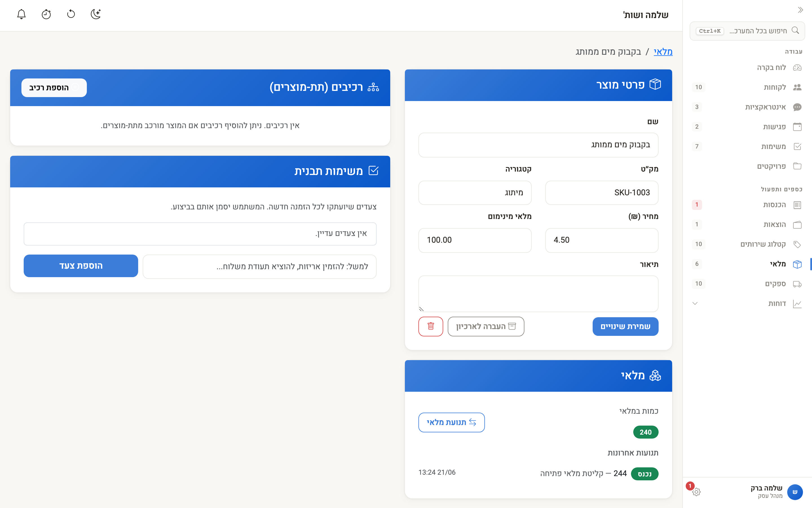The width and height of the screenshot is (812, 508).
Task: Click הוספת צעד add step button
Action: pos(81,266)
